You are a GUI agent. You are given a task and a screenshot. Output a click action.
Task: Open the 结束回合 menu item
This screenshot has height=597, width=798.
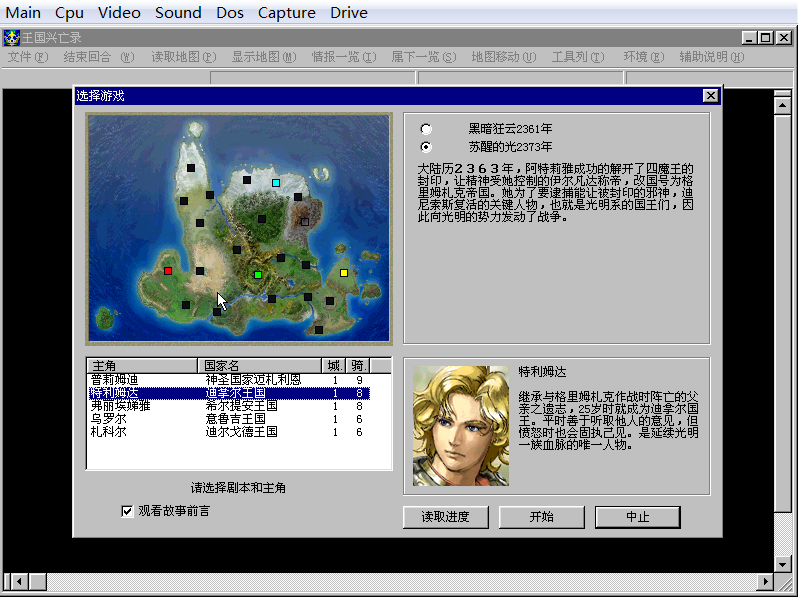click(x=99, y=57)
